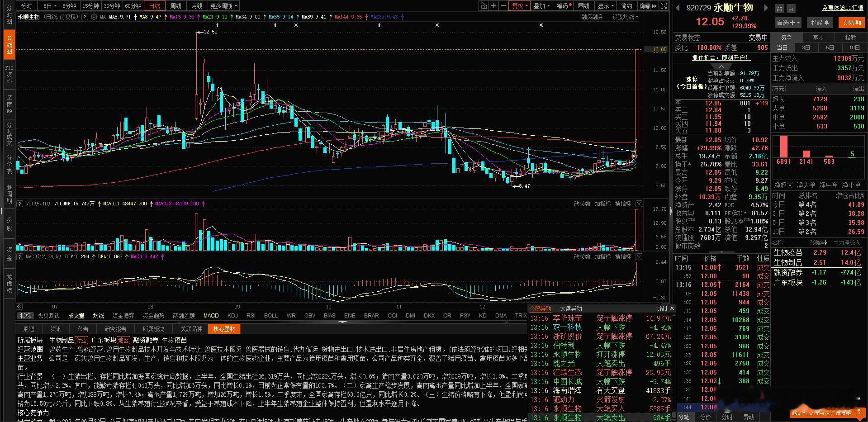Select the 10日 capital flow tab
868x422 pixels.
pos(854,47)
